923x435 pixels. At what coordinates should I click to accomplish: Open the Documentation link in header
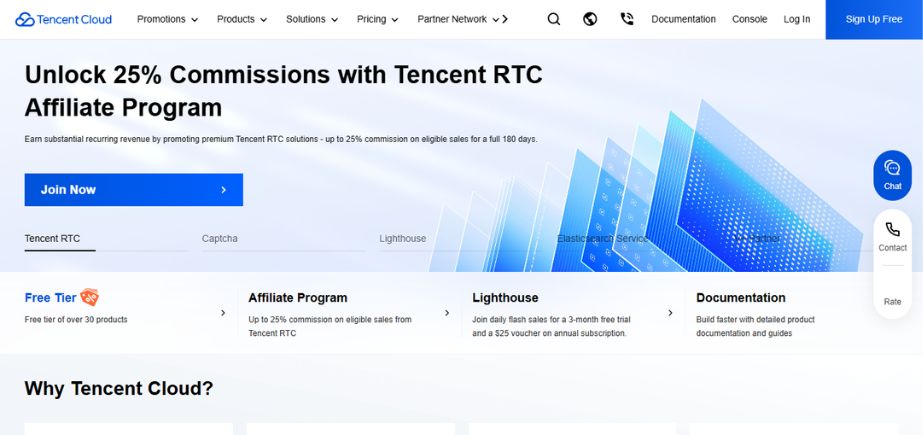pos(683,19)
